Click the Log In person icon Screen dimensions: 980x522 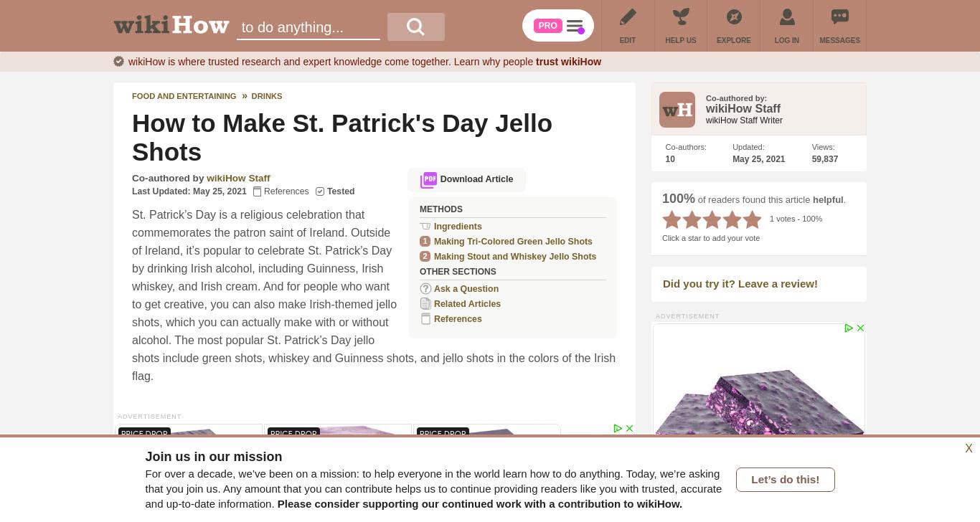tap(787, 16)
